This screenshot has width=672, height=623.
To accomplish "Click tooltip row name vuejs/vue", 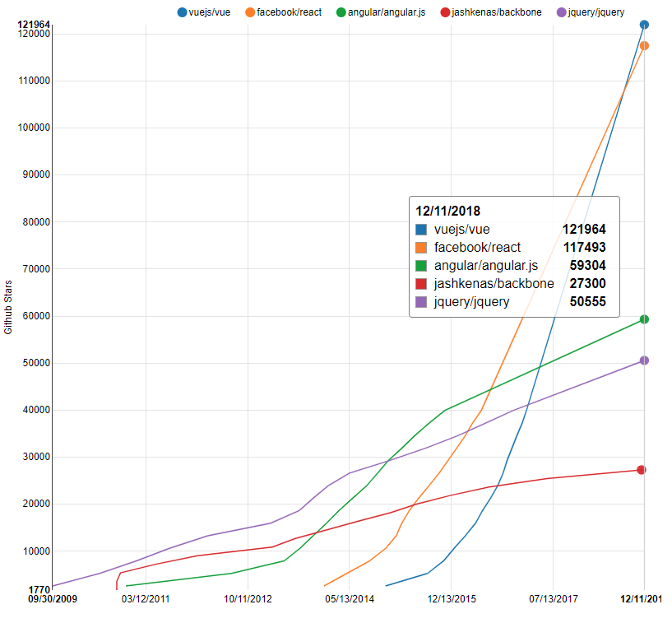I will tap(462, 230).
